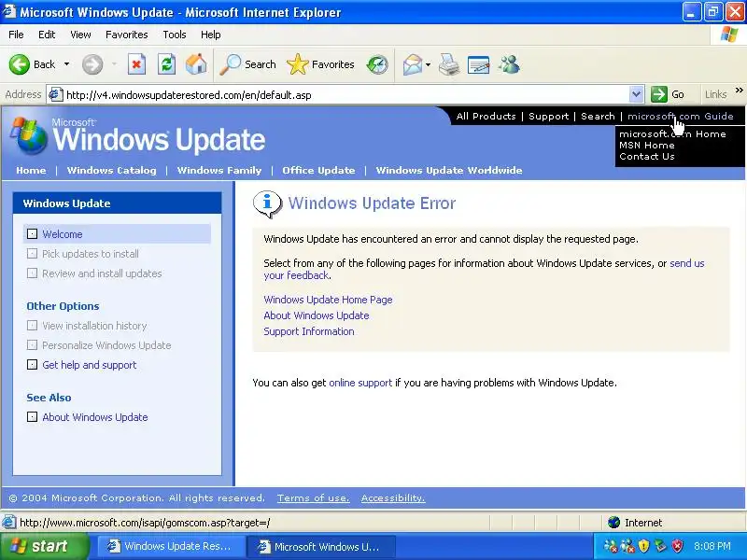The image size is (747, 560).
Task: Click Windows Update Worldwide link
Action: pyautogui.click(x=449, y=171)
